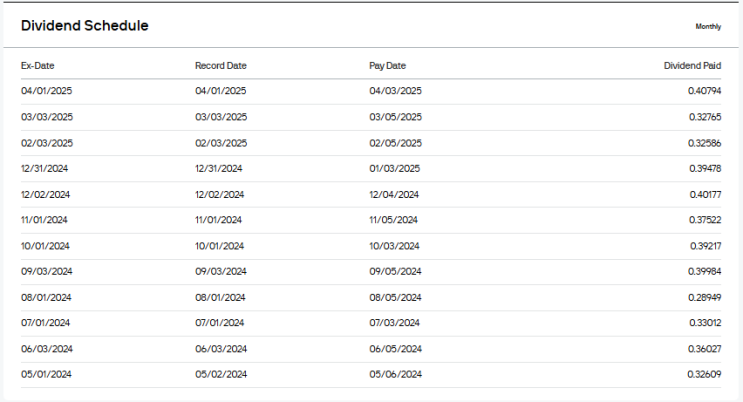Click the Monthly frequency label
This screenshot has width=743, height=402.
click(x=708, y=27)
